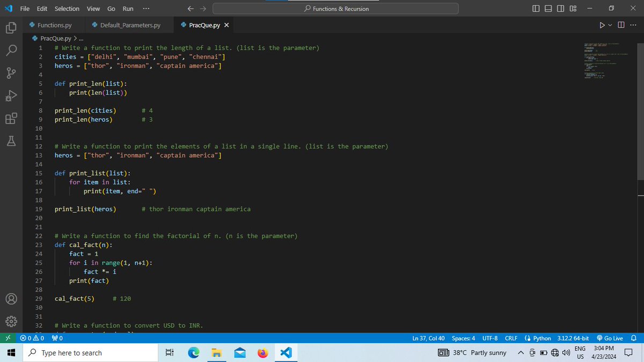
Task: Click the ports forwarded status item
Action: click(57, 338)
